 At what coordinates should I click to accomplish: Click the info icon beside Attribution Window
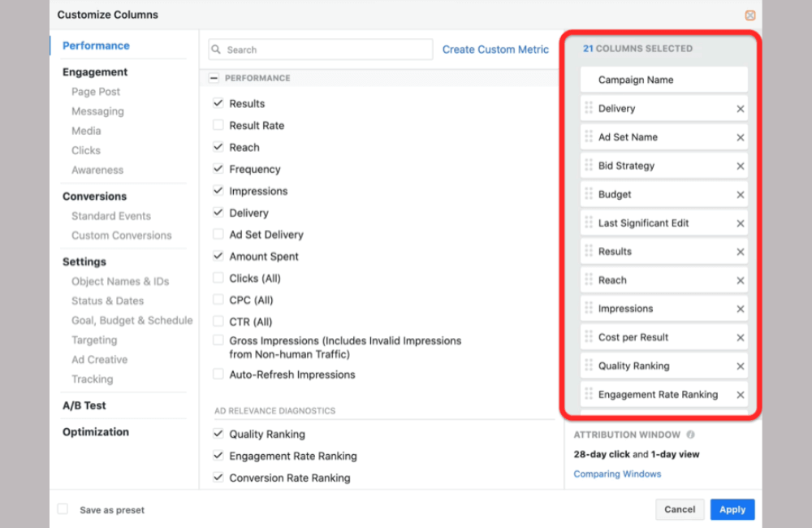[690, 435]
